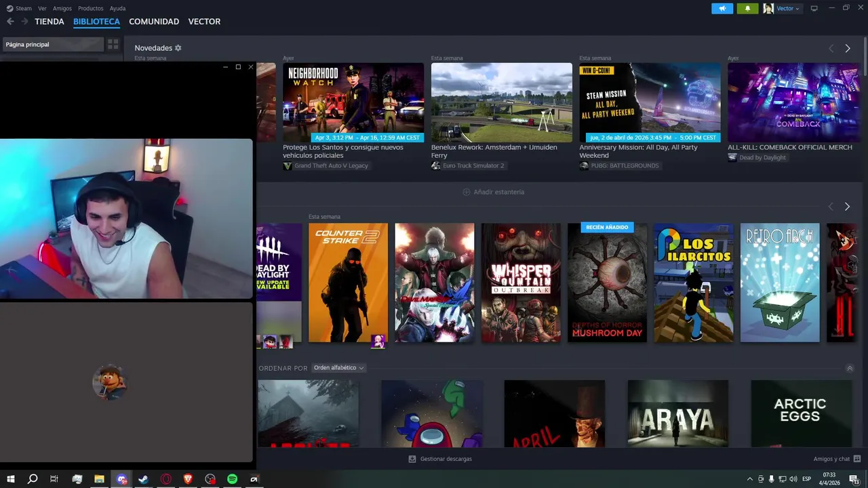Open the Vector account dropdown
This screenshot has height=488, width=868.
point(789,8)
